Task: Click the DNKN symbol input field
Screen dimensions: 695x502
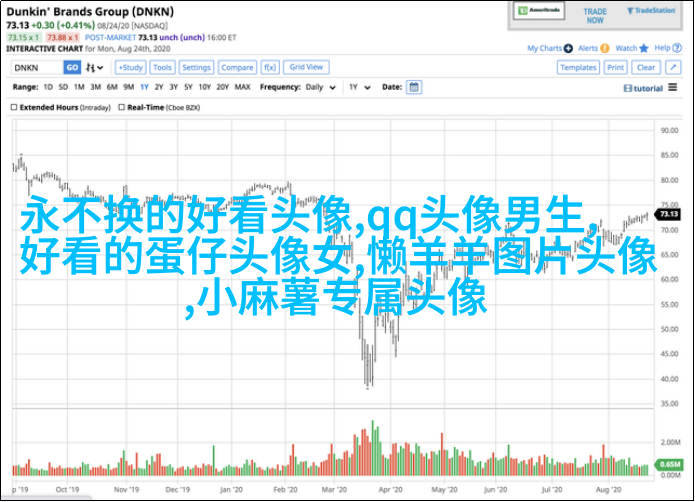Action: coord(37,67)
